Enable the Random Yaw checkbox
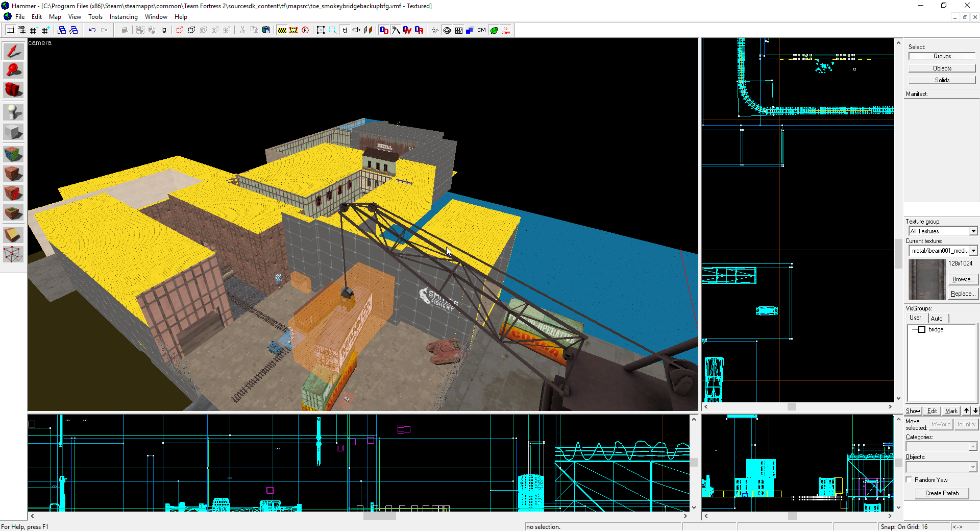Viewport: 980px width, 531px height. tap(909, 479)
